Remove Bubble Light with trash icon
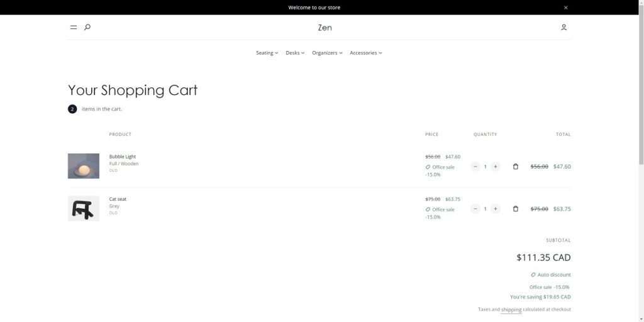The image size is (644, 322). click(516, 167)
